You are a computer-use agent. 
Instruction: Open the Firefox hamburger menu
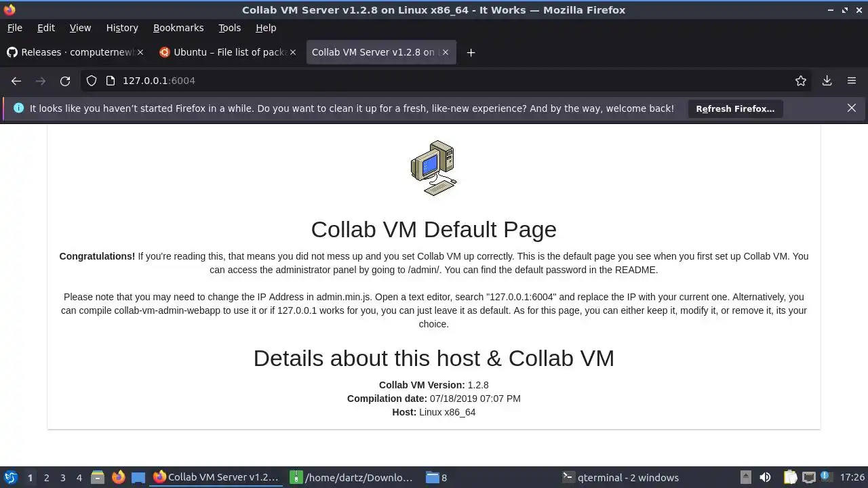click(x=852, y=81)
